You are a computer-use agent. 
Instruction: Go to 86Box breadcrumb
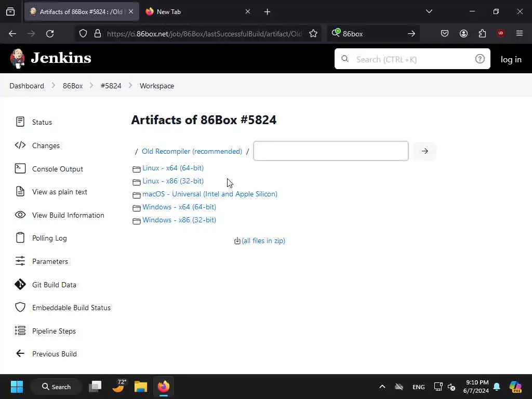tap(73, 86)
